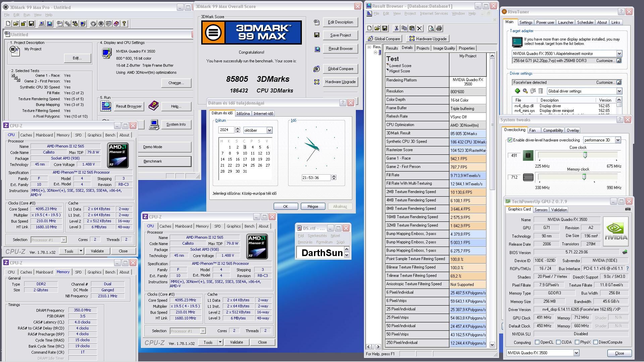Click GPU-Z camera screenshot icon
The width and height of the screenshot is (644, 362).
point(628,209)
